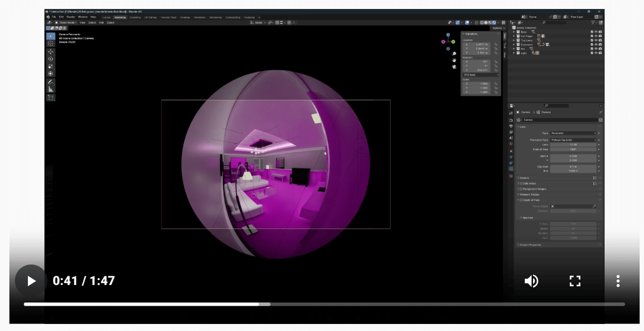
Task: Open the XYZ Euler rotation mode dropdown
Action: coord(480,75)
